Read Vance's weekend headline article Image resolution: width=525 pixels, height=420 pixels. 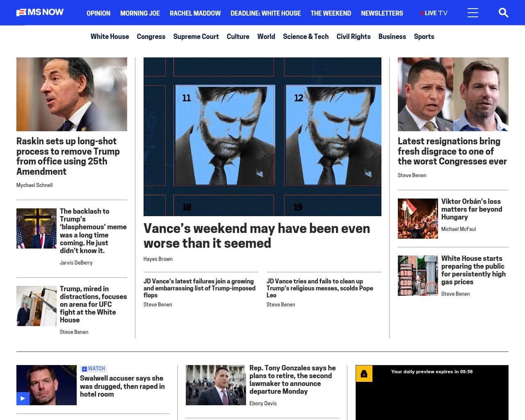pyautogui.click(x=256, y=235)
